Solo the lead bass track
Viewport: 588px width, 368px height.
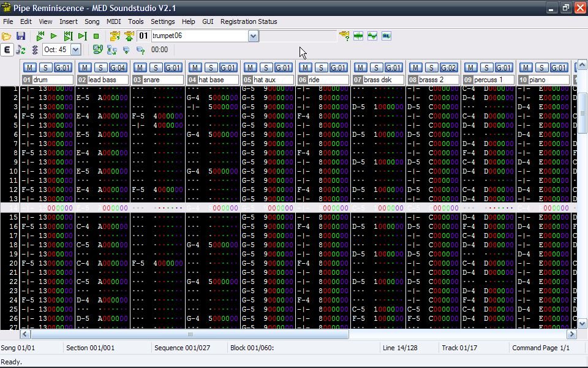tap(100, 67)
